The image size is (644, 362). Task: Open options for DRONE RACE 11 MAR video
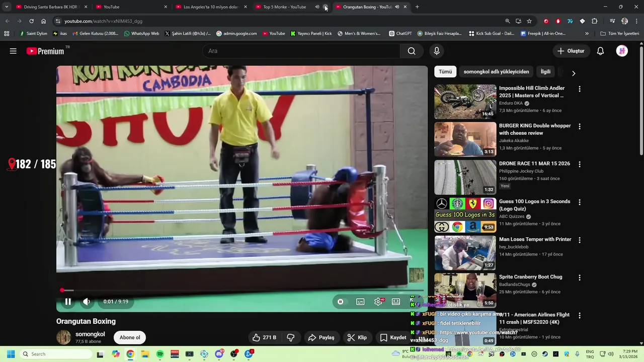coord(580,164)
